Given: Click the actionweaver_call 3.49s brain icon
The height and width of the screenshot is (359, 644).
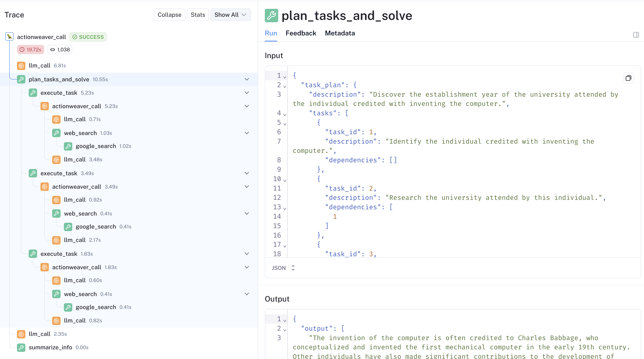Looking at the screenshot, I should 44,187.
